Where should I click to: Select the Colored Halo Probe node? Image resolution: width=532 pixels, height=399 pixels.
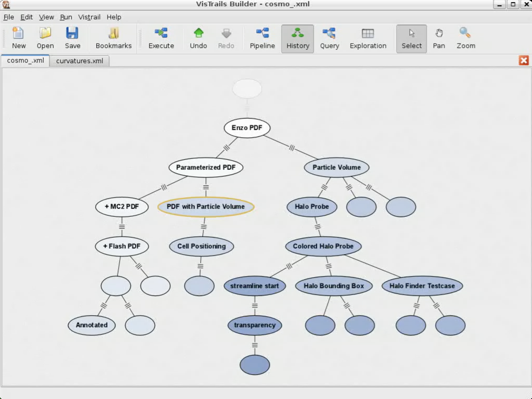(x=323, y=246)
